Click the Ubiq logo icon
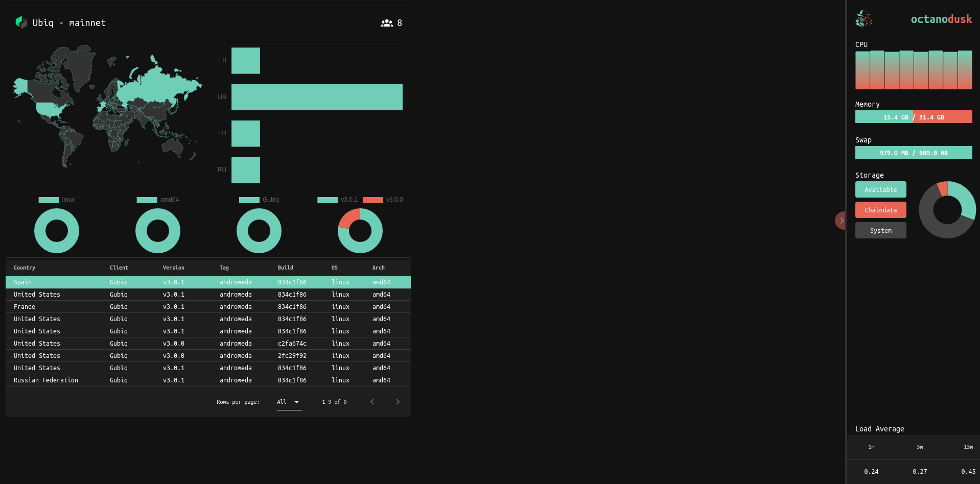The image size is (980, 484). (21, 22)
